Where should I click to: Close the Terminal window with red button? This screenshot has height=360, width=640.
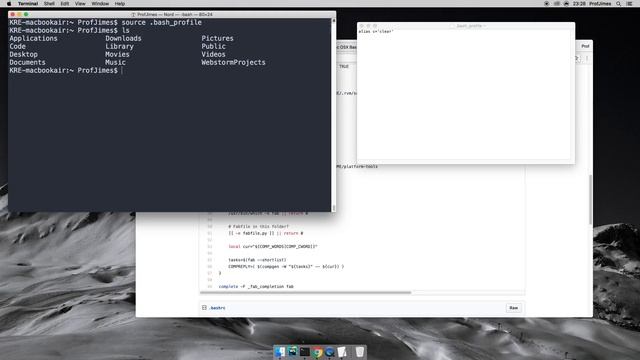pos(12,14)
